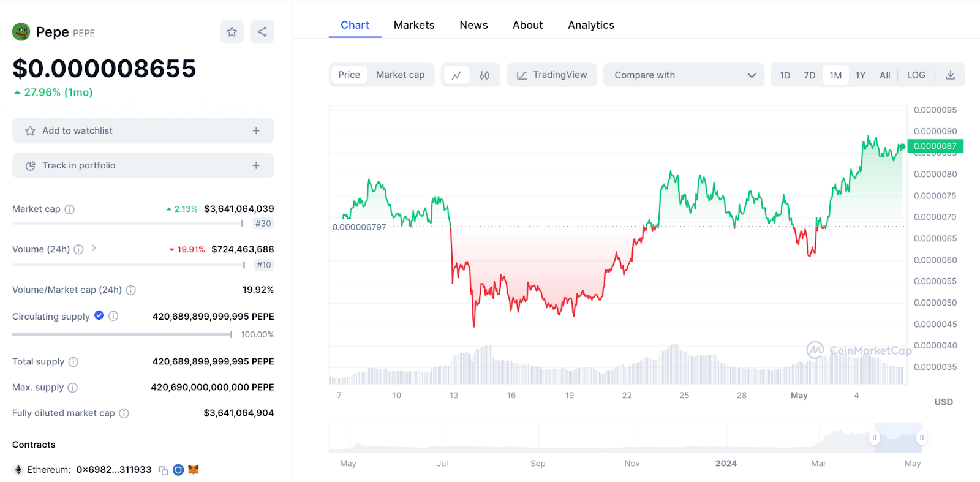Click the #30 market cap rank badge
The image size is (980, 482).
pyautogui.click(x=263, y=224)
